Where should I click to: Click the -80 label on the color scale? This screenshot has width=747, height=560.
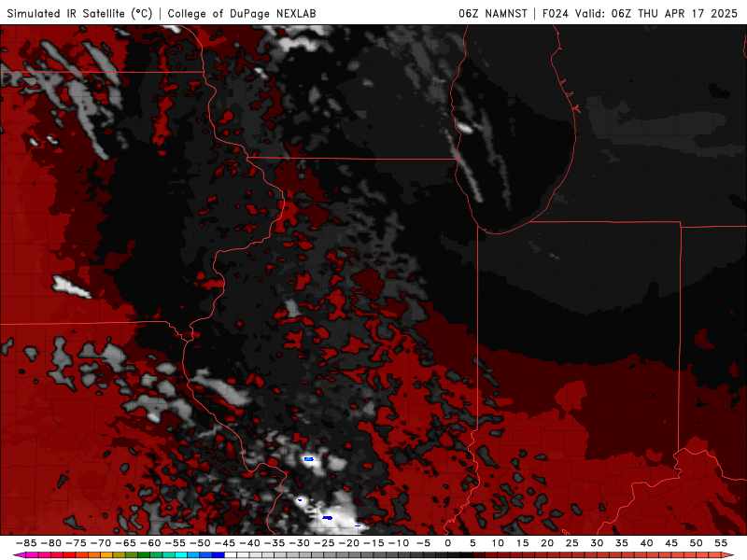[x=51, y=543]
